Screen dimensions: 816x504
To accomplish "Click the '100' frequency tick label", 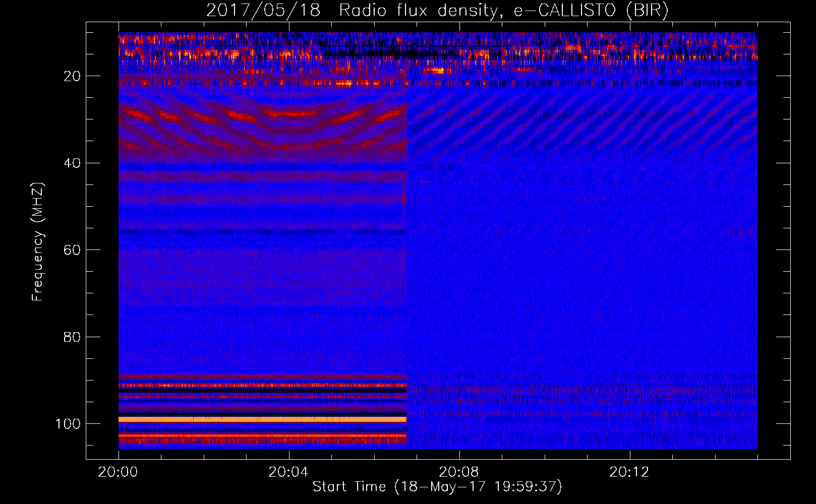I will click(68, 424).
